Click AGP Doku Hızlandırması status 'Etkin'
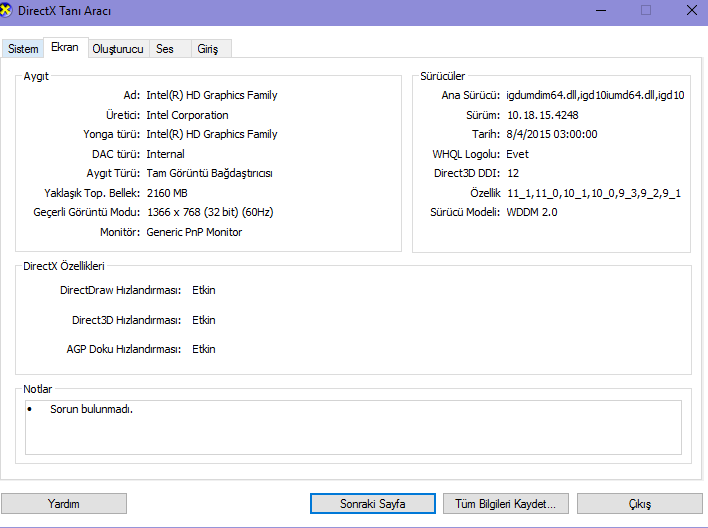Viewport: 708px width, 528px height. pos(204,349)
